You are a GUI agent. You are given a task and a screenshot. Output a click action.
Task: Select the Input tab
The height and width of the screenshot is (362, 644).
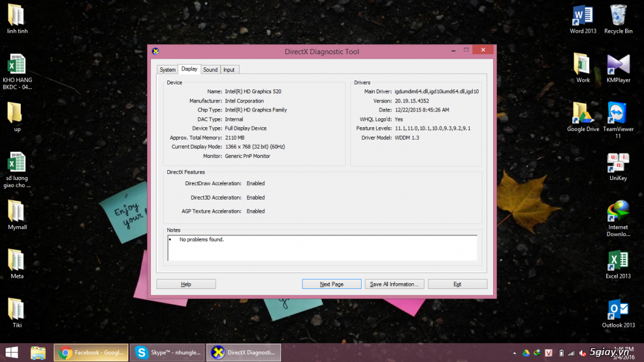pyautogui.click(x=229, y=70)
